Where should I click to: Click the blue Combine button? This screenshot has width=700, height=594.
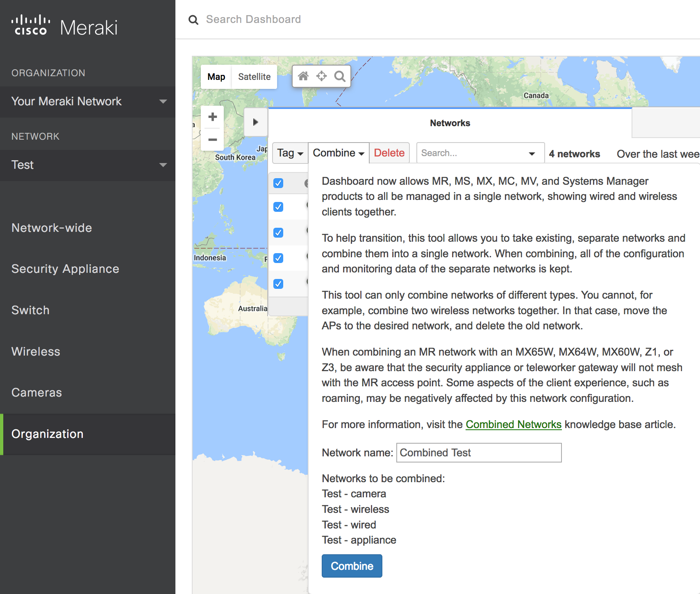(x=352, y=566)
